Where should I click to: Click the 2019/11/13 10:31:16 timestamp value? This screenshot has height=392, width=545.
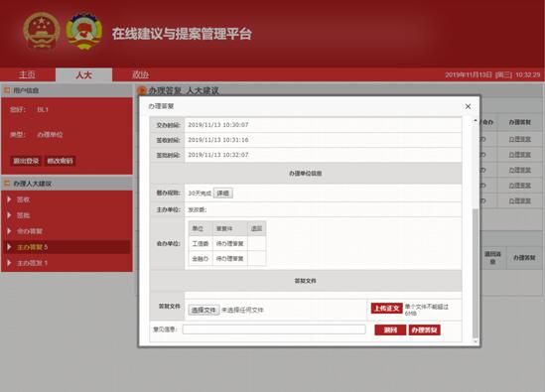[218, 140]
